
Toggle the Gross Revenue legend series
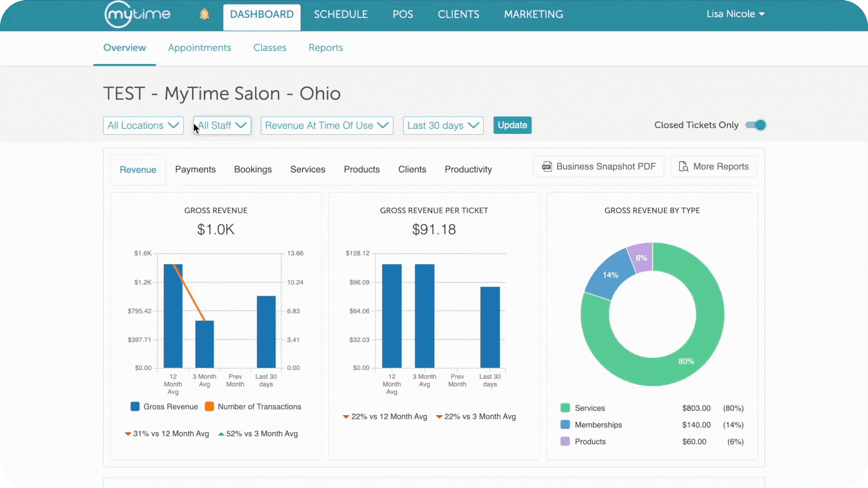pos(164,407)
